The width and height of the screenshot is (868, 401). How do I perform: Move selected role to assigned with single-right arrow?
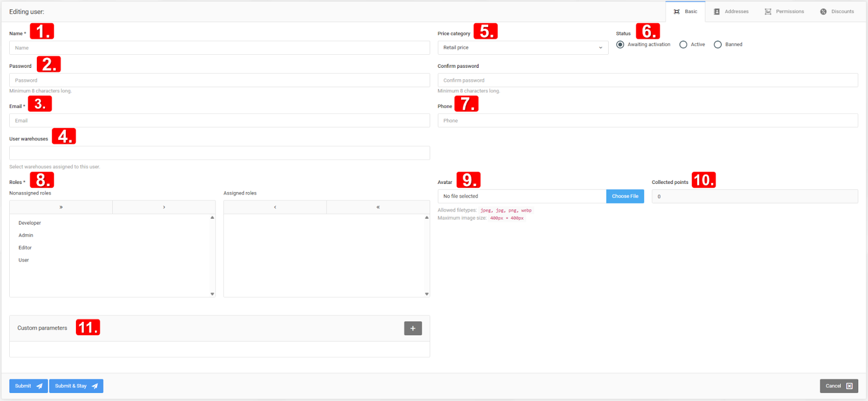[x=164, y=207]
